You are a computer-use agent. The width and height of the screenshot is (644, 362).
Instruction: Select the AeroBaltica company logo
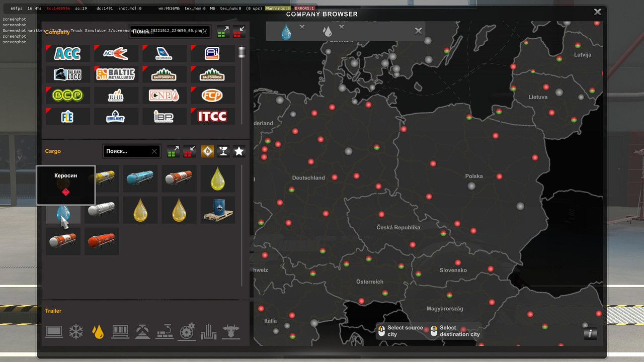[x=165, y=53]
